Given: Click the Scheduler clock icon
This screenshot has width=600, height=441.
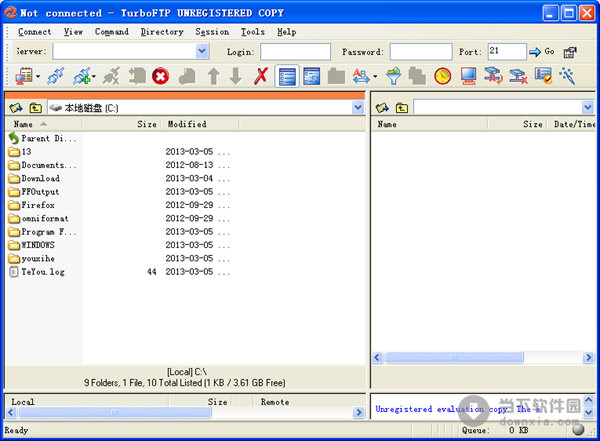Looking at the screenshot, I should 443,76.
